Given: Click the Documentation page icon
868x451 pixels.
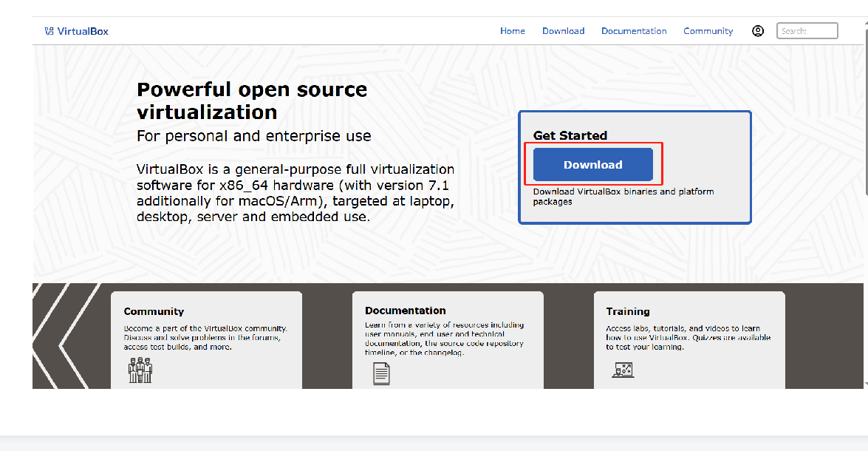Looking at the screenshot, I should click(x=381, y=373).
